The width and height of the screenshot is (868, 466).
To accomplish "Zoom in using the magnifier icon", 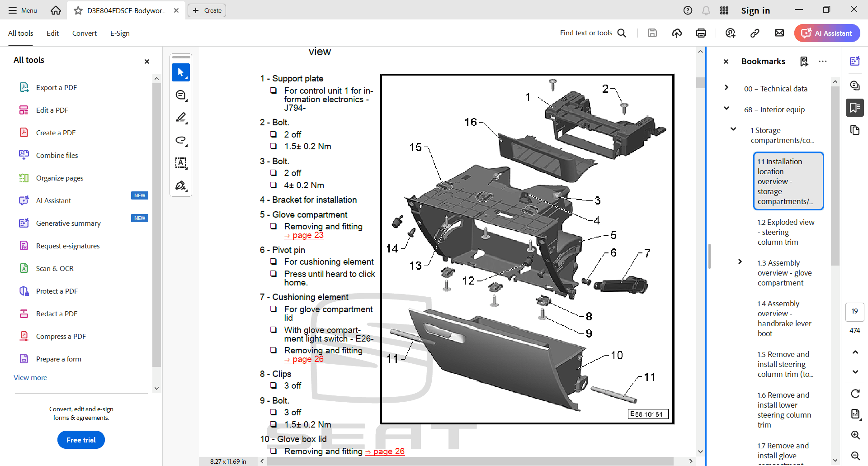I will point(855,435).
